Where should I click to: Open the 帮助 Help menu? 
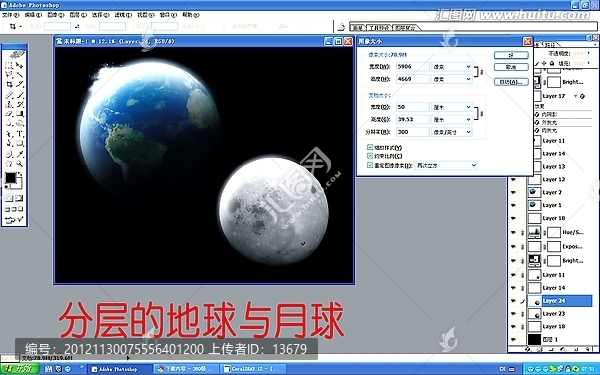pos(191,15)
